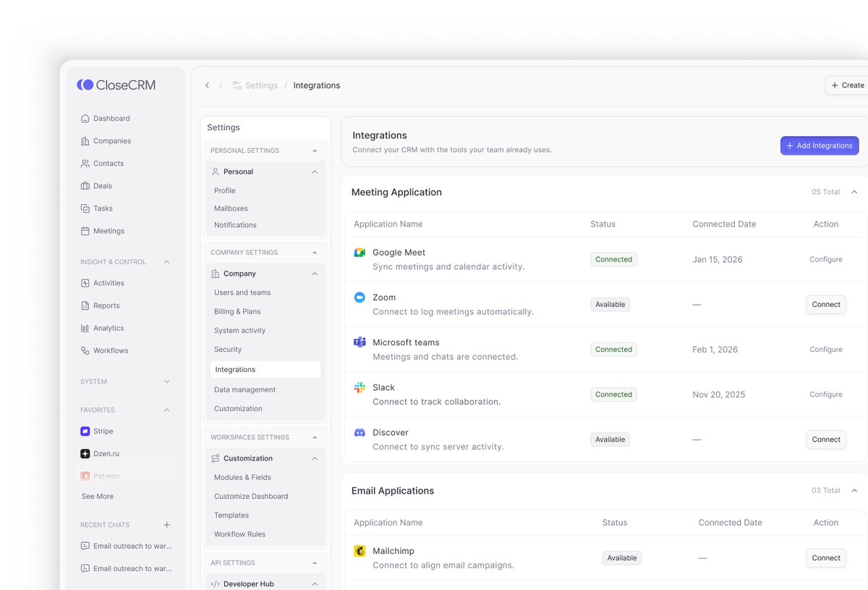Expand the System group in sidebar

pos(166,381)
